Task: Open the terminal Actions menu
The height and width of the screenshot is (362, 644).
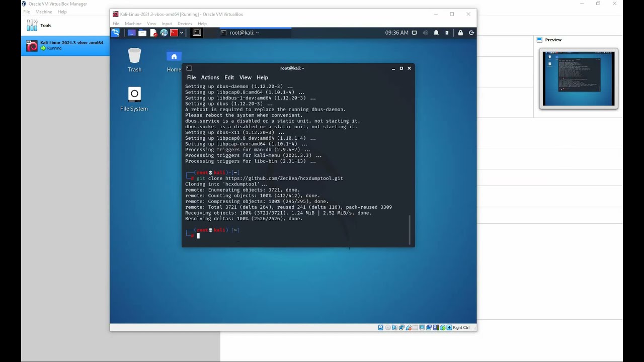Action: pos(210,77)
